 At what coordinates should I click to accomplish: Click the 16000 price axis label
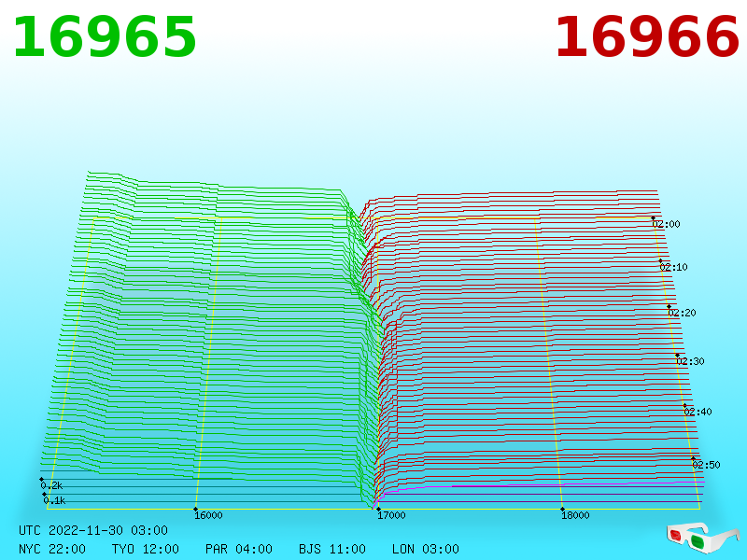208,515
